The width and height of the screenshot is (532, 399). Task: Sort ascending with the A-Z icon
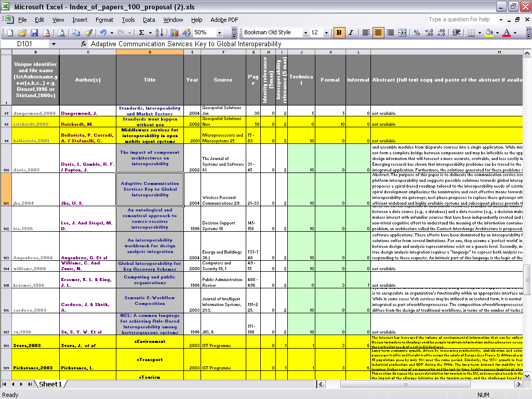(159, 33)
